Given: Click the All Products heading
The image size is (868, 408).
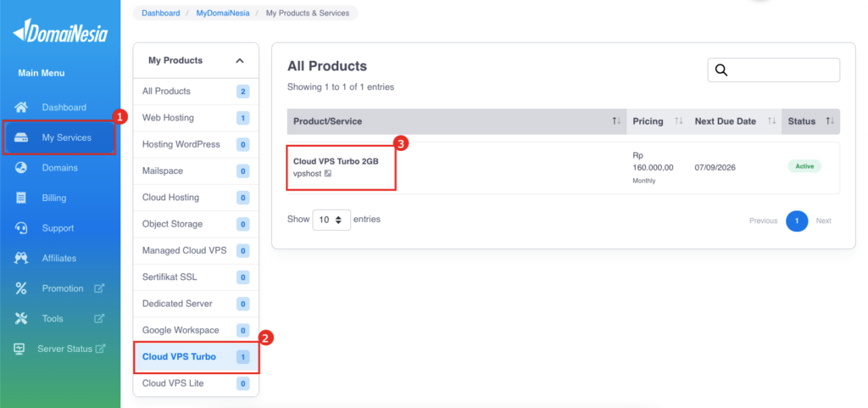Looking at the screenshot, I should 327,66.
